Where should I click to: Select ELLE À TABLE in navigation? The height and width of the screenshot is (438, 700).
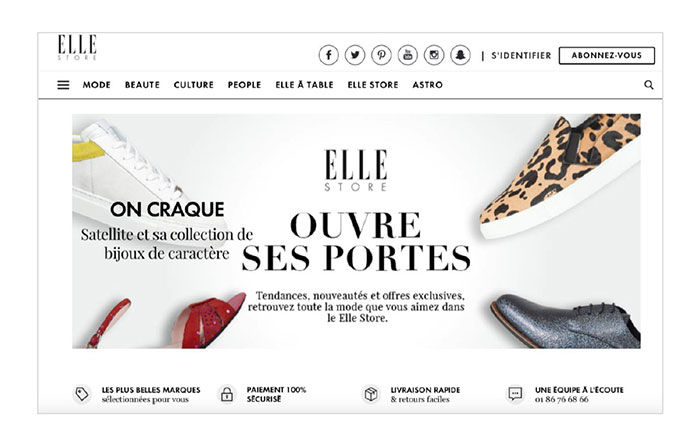tap(304, 85)
